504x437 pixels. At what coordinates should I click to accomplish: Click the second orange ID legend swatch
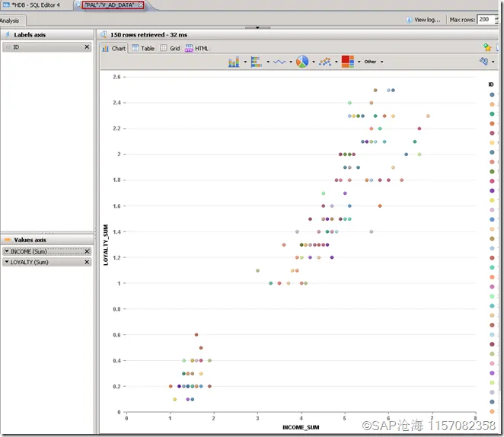[492, 104]
